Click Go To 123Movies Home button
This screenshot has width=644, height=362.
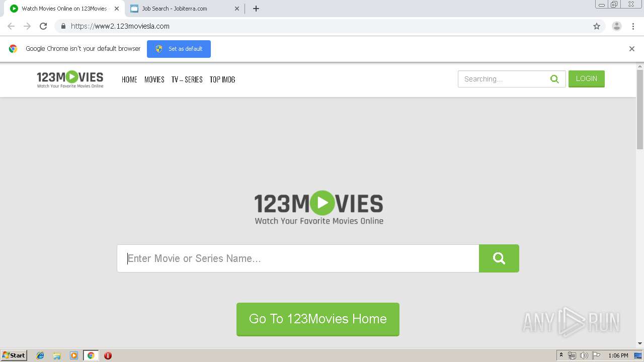(318, 319)
